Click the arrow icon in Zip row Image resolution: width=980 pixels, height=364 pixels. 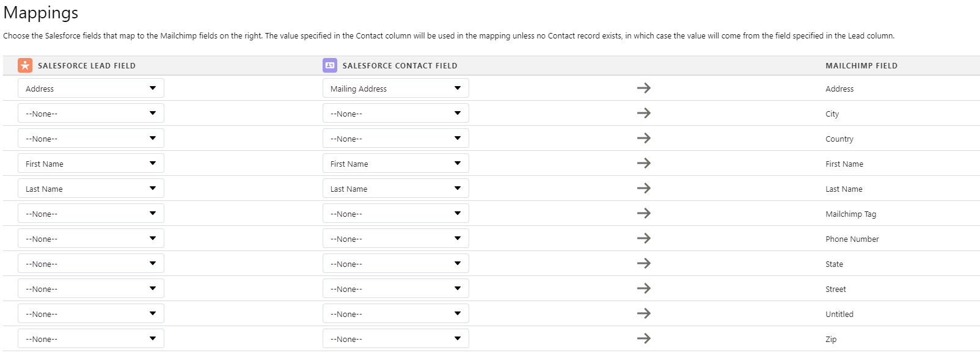(643, 338)
